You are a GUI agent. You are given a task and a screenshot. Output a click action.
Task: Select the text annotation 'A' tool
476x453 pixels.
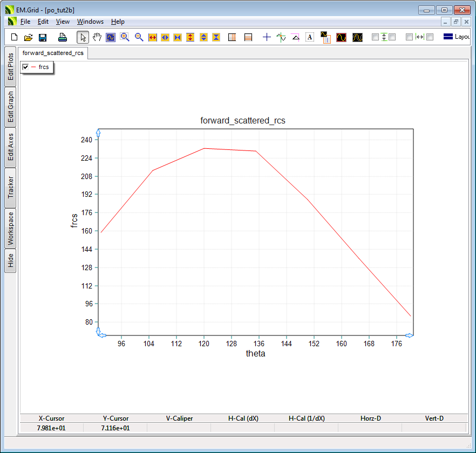[310, 37]
